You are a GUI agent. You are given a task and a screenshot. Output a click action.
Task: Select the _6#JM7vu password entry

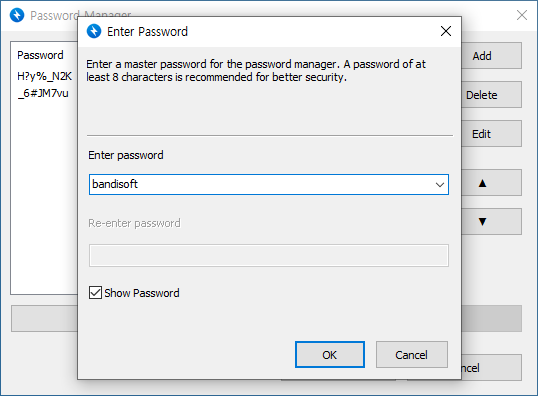tap(43, 93)
